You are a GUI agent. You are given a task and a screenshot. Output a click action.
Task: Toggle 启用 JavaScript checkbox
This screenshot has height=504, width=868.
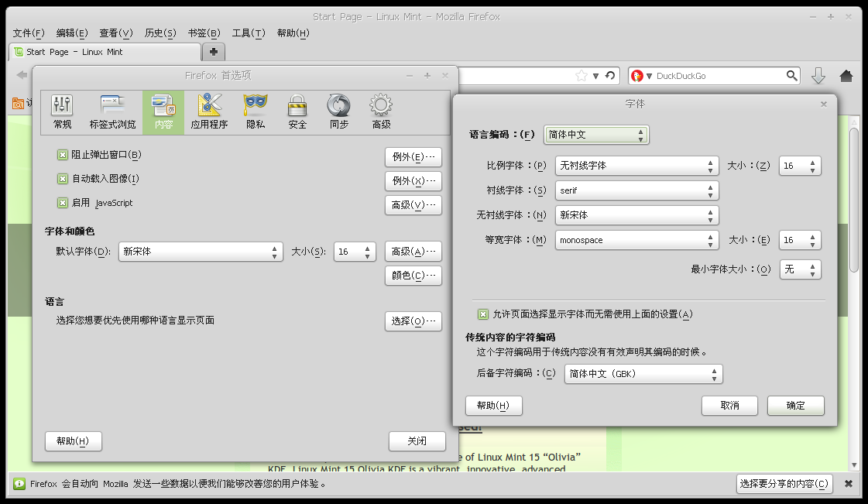[63, 203]
